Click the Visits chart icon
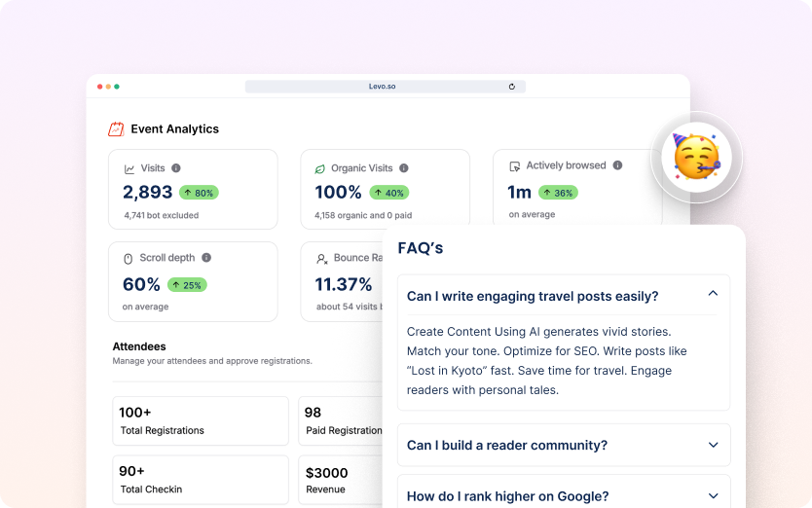The image size is (812, 508). [129, 168]
